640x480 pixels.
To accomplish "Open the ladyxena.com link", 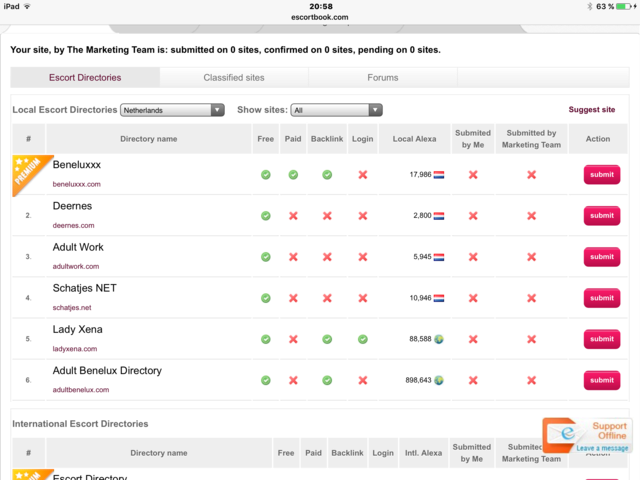I will pos(75,349).
